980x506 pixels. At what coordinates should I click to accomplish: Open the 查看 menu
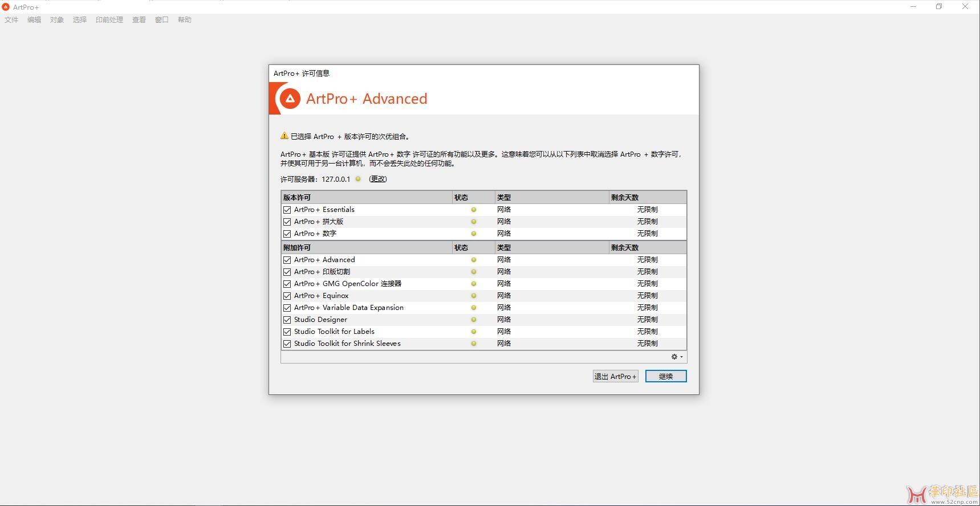(x=139, y=19)
